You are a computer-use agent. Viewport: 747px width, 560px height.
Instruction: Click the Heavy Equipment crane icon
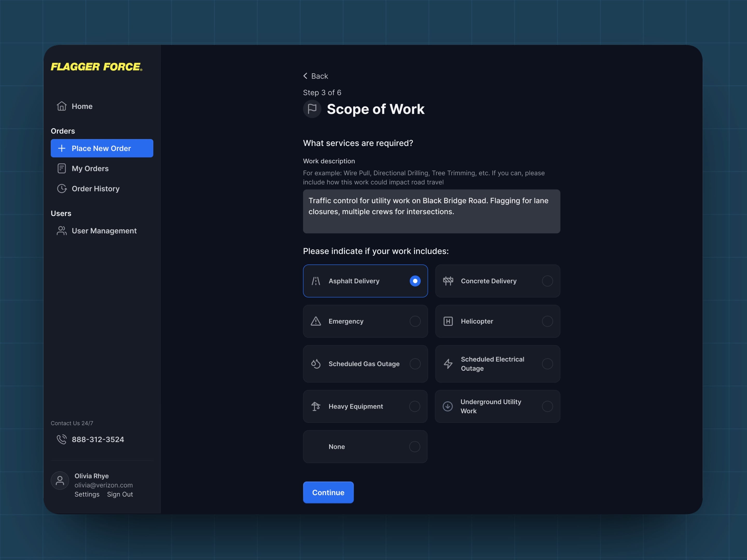point(316,406)
